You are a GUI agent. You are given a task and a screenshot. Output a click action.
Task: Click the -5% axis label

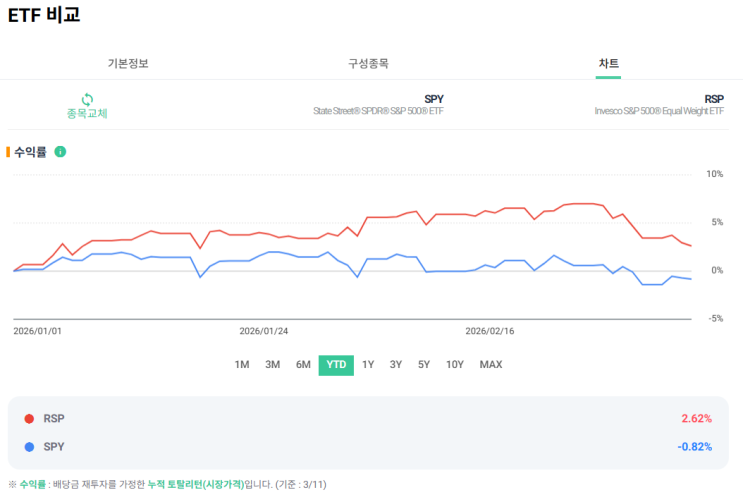716,319
